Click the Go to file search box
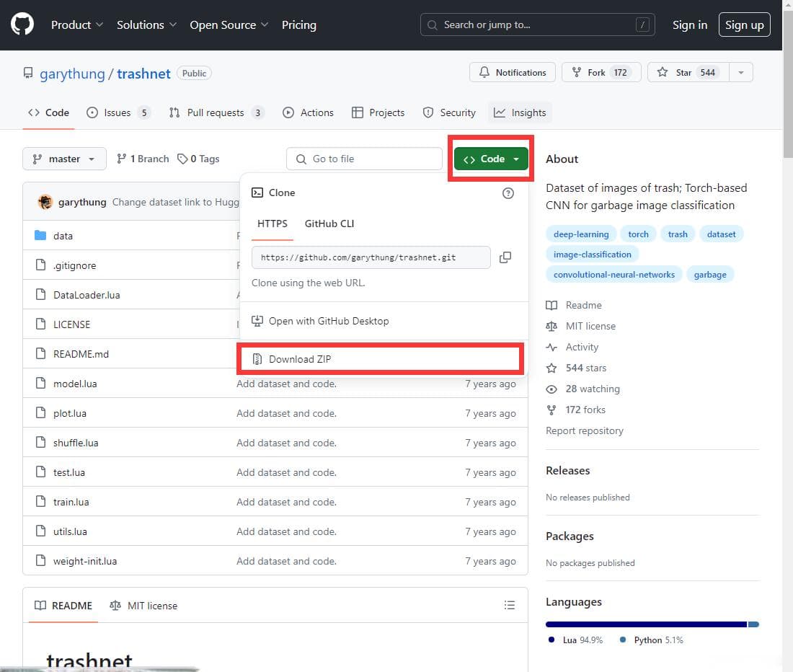This screenshot has width=793, height=672. click(x=364, y=159)
